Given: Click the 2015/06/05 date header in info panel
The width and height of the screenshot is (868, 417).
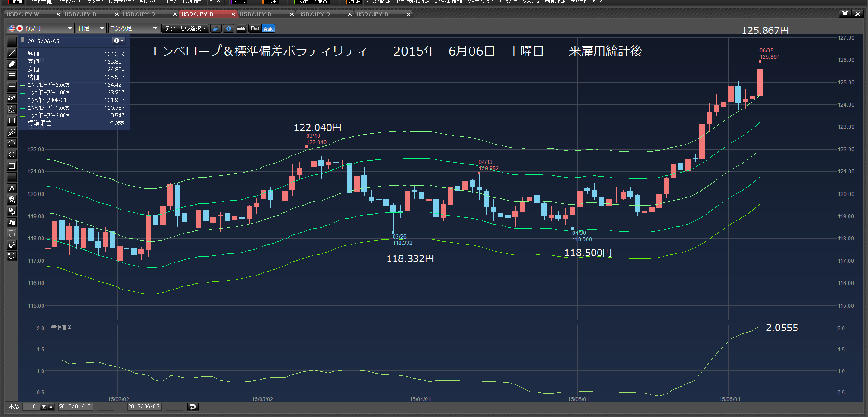Looking at the screenshot, I should click(x=43, y=41).
